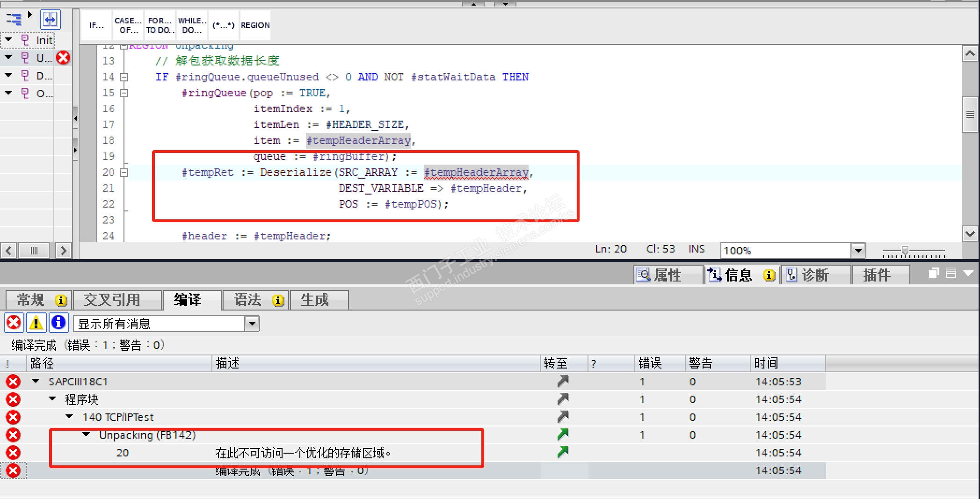Image resolution: width=980 pixels, height=499 pixels.
Task: Fold the IF block at line 14
Action: point(124,77)
